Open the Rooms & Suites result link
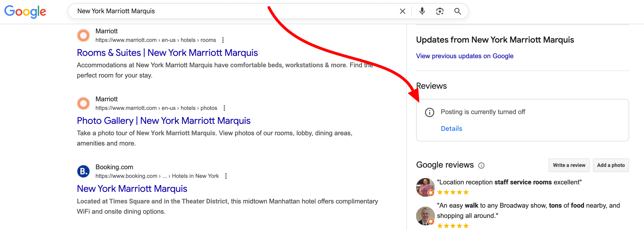The width and height of the screenshot is (644, 230). 167,53
